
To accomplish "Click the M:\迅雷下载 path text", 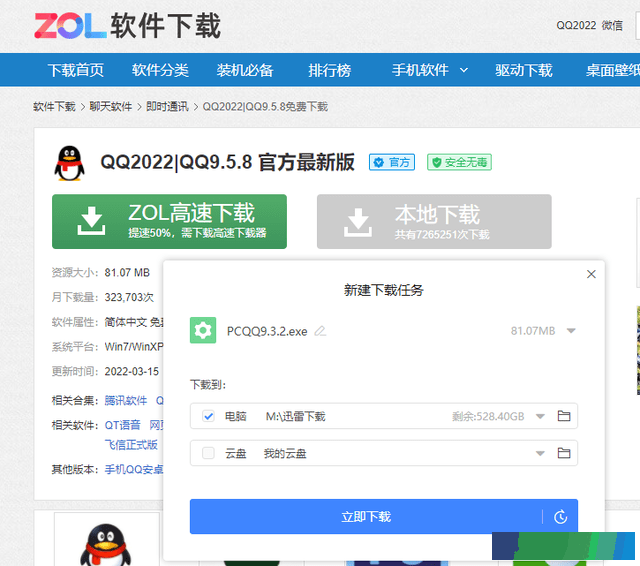I will coord(296,416).
